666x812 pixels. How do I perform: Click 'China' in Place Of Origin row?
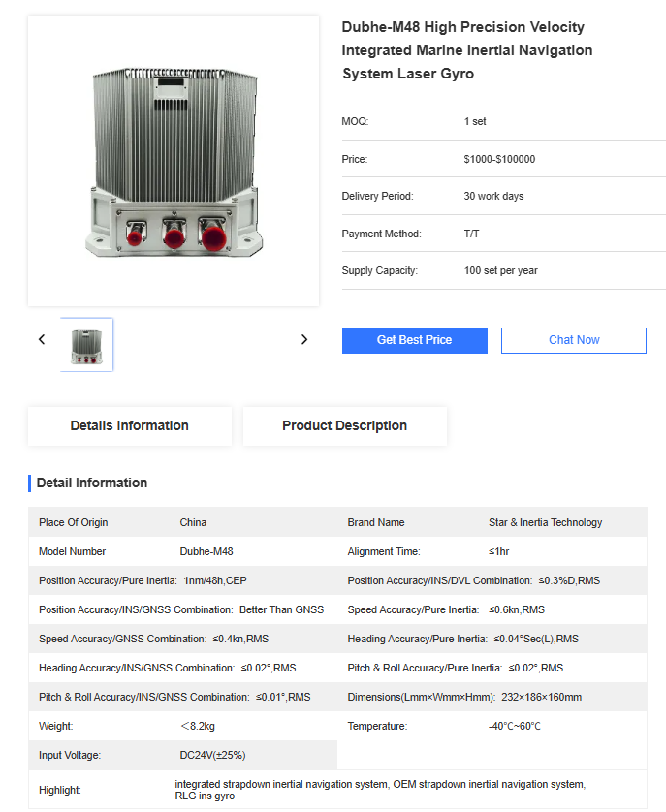tap(193, 522)
